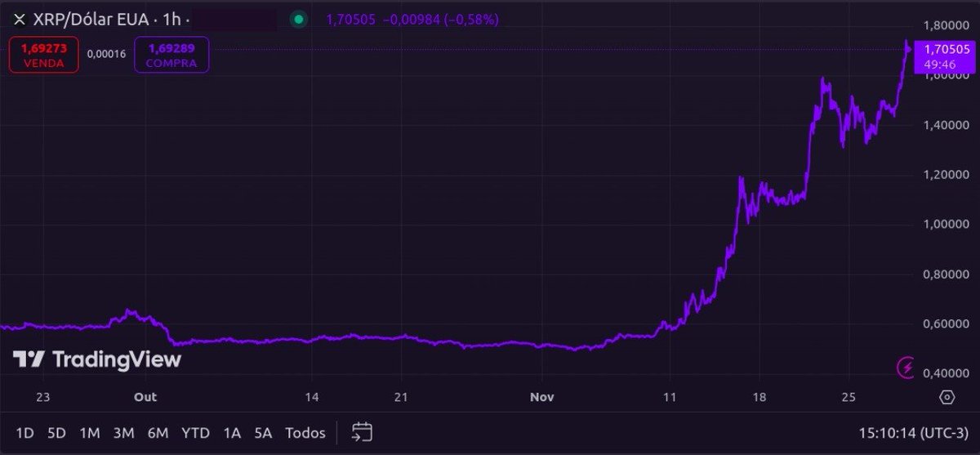980x455 pixels.
Task: Click the X icon beside XRP/Dólar EUA
Action: click(x=20, y=19)
